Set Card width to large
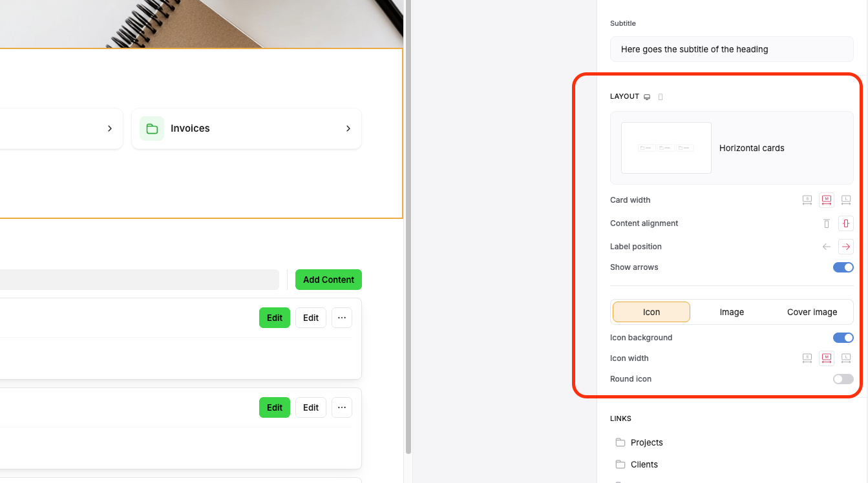 click(x=846, y=200)
